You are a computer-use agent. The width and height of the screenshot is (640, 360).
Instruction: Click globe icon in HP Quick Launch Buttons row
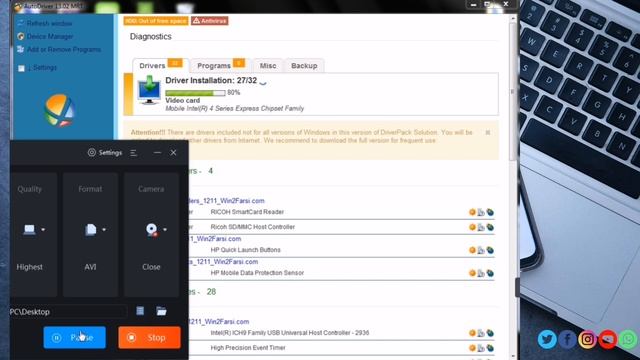pyautogui.click(x=490, y=250)
